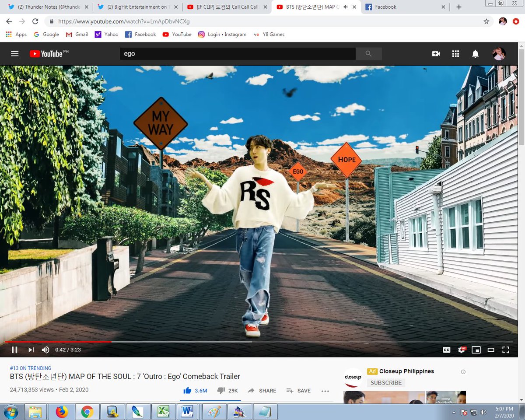Click the browser back arrow

pyautogui.click(x=9, y=21)
